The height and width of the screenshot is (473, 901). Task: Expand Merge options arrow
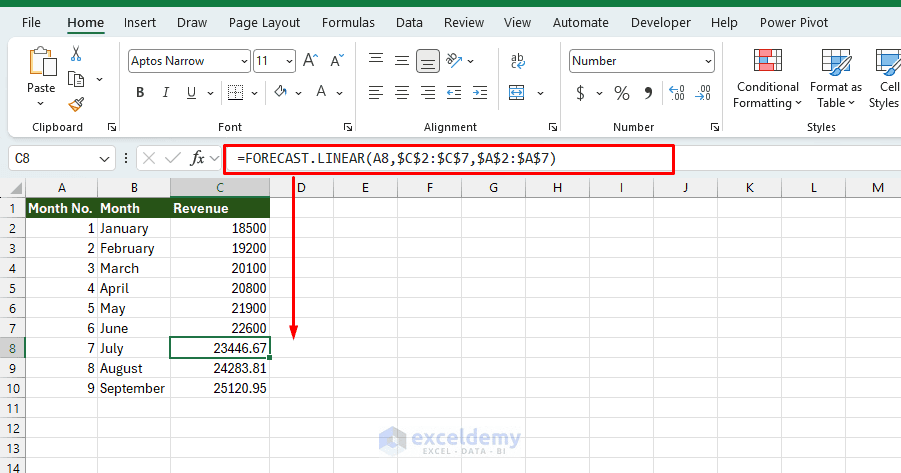tap(540, 93)
